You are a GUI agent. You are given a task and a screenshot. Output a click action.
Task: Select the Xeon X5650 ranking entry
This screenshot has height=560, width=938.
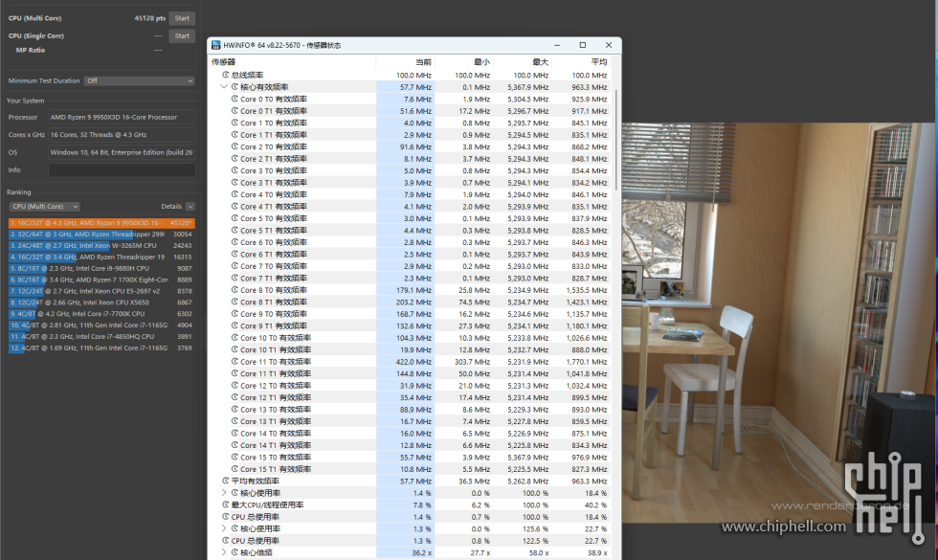point(101,302)
